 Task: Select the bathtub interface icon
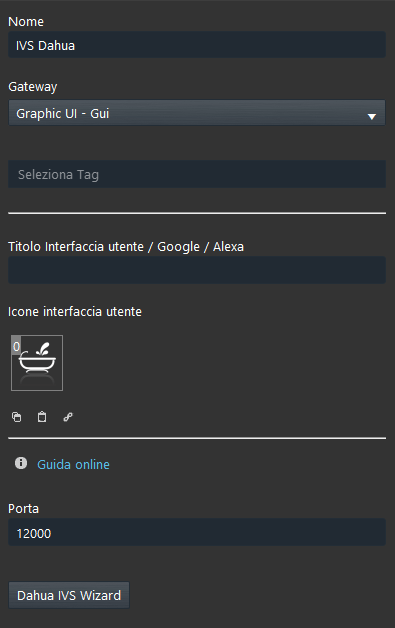point(37,363)
